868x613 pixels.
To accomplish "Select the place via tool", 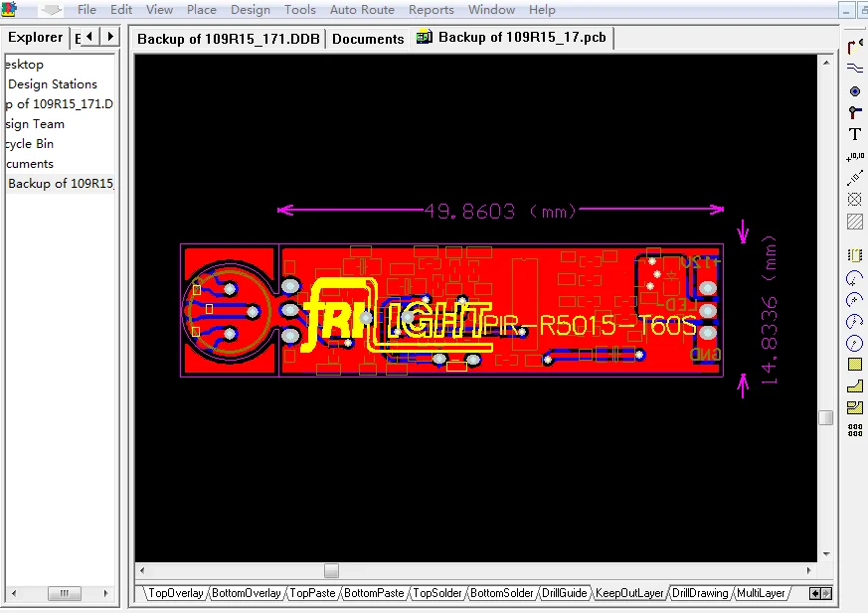I will coord(855,112).
